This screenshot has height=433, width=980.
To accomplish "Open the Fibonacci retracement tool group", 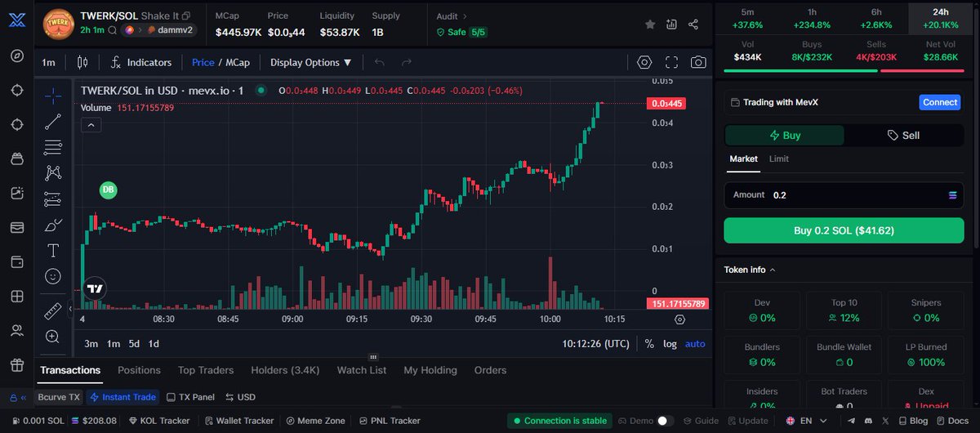I will coord(53,147).
